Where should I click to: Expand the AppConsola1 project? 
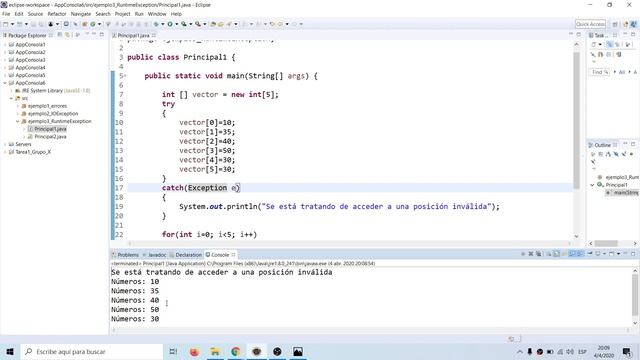5,44
